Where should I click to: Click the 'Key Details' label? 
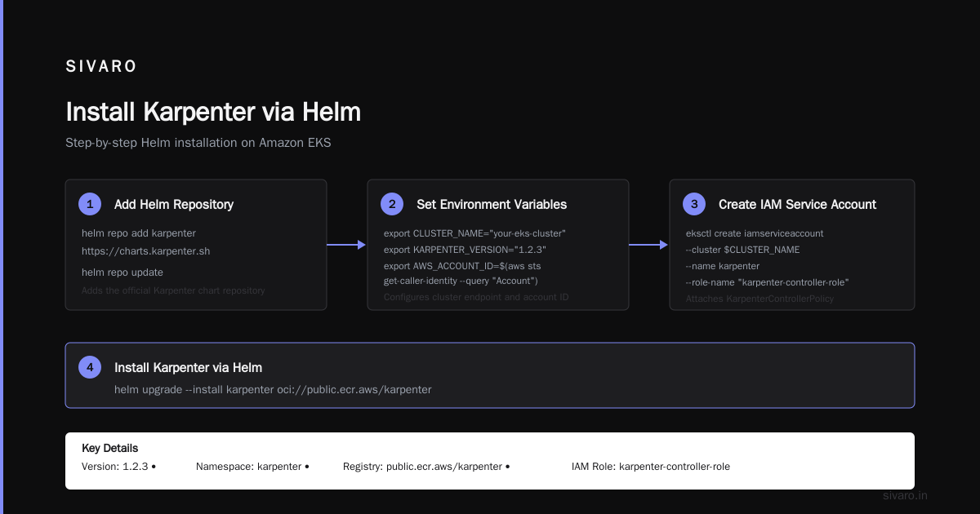(109, 448)
